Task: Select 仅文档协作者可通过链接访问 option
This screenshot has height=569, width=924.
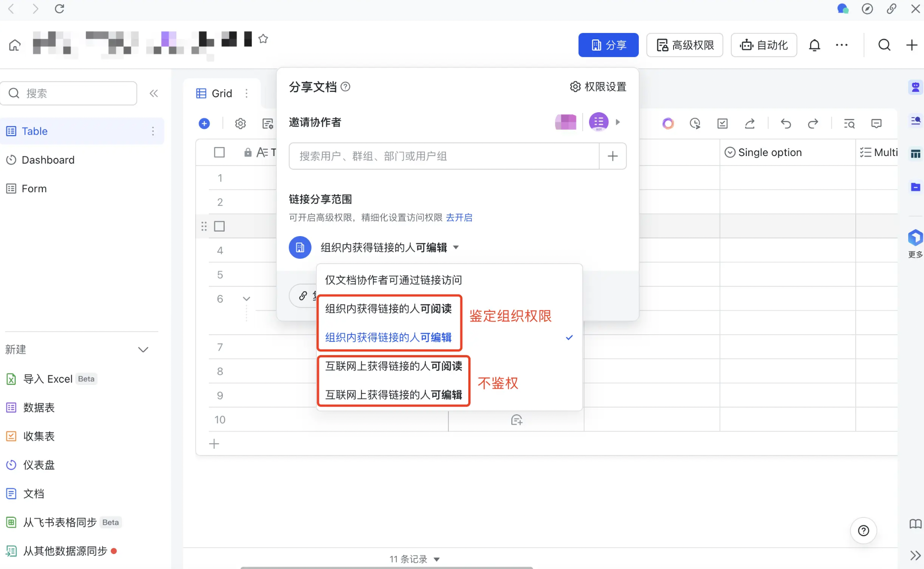Action: tap(449, 280)
